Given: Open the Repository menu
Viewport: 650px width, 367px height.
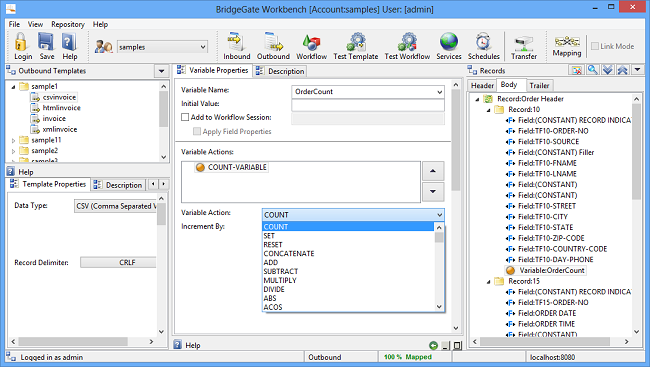Looking at the screenshot, I should click(x=68, y=24).
